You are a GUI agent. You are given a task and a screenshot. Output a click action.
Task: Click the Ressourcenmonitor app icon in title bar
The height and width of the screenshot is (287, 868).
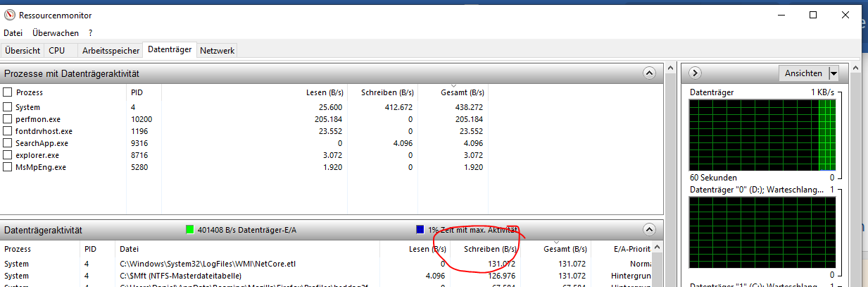point(10,15)
